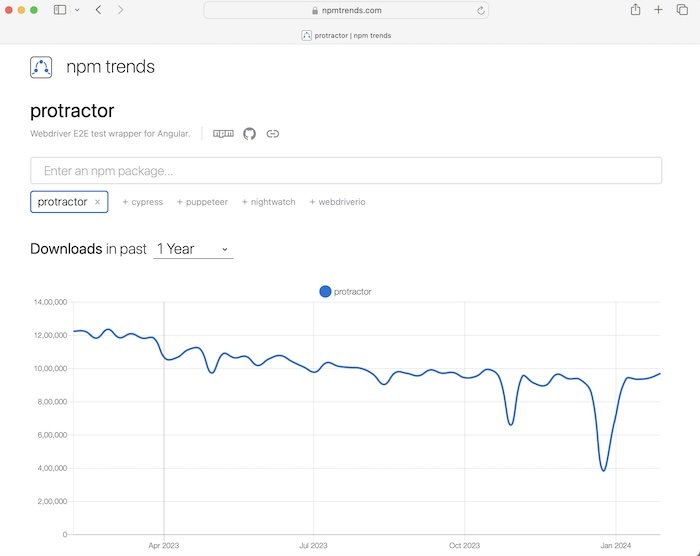
Task: Click the homepage link chain icon
Action: click(272, 133)
